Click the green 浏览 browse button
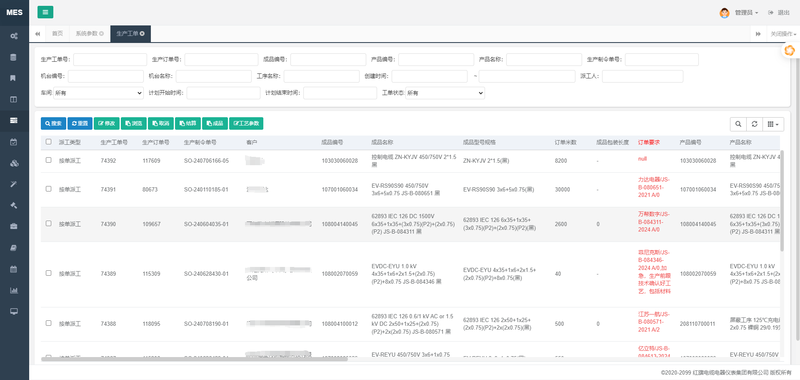Screen dimensions: 800x380 [134, 123]
